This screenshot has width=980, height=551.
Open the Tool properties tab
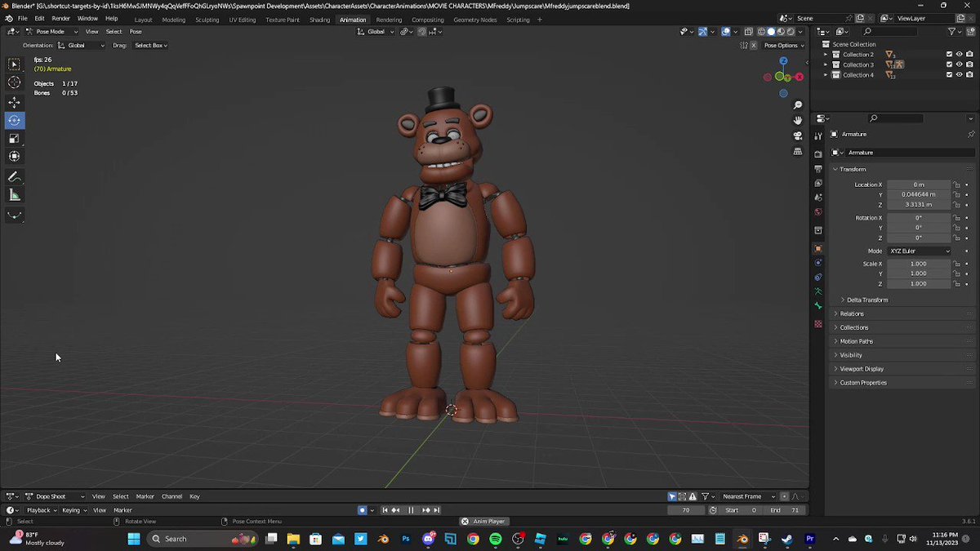point(818,136)
